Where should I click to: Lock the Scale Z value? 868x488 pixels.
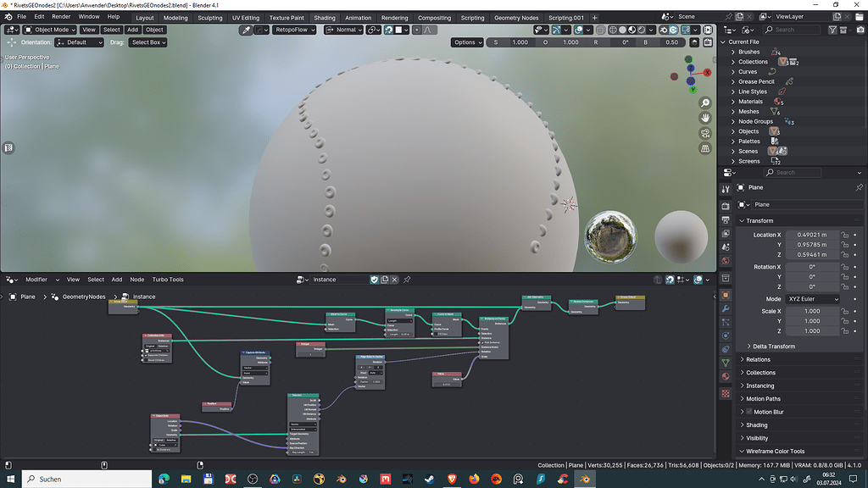[845, 331]
